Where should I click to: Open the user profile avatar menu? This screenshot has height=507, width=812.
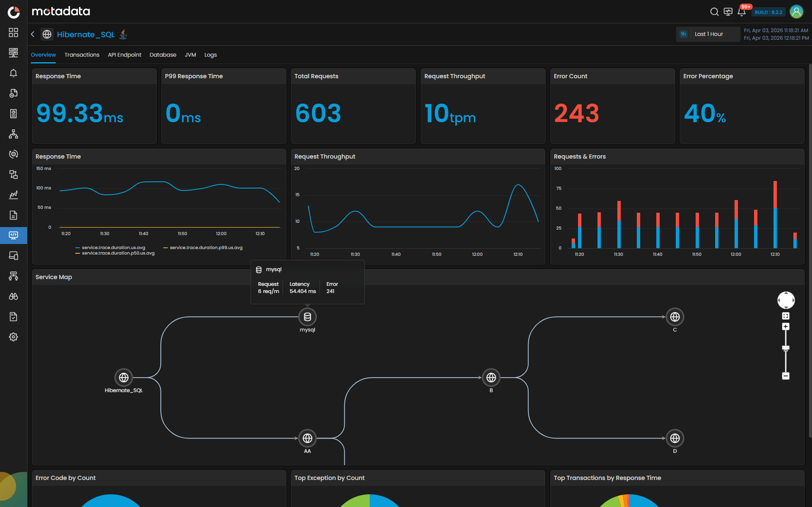[796, 11]
